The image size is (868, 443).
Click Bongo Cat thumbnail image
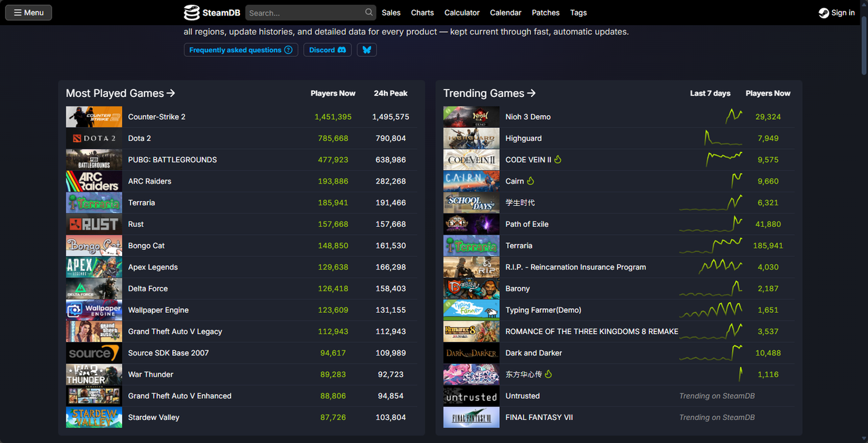[x=94, y=245]
